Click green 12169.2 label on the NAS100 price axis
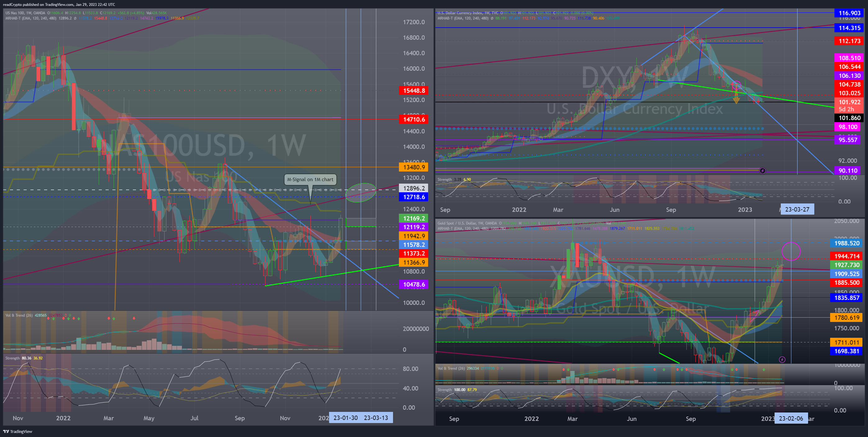 click(414, 218)
